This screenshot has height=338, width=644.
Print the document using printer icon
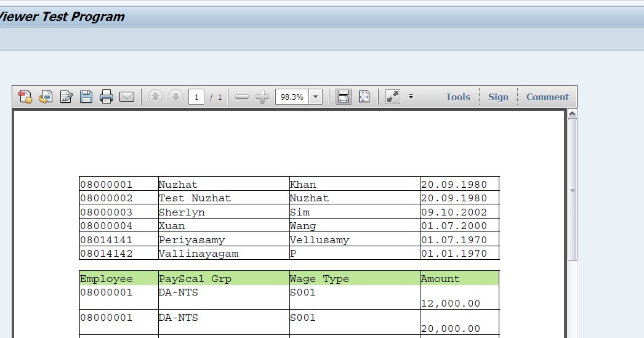coord(107,97)
